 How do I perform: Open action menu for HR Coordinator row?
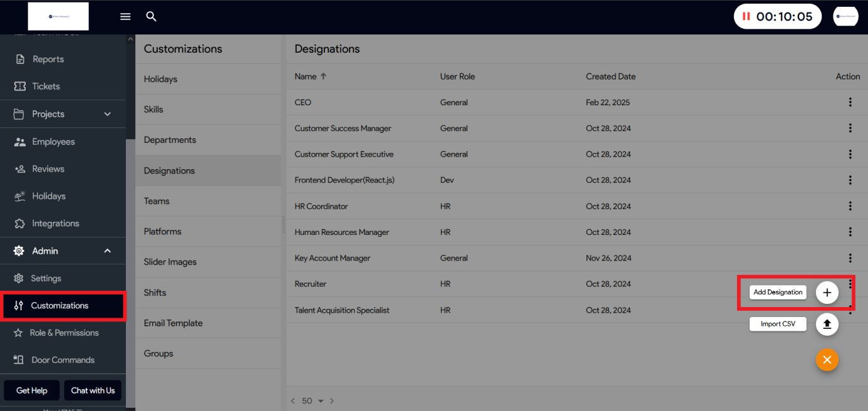[850, 206]
